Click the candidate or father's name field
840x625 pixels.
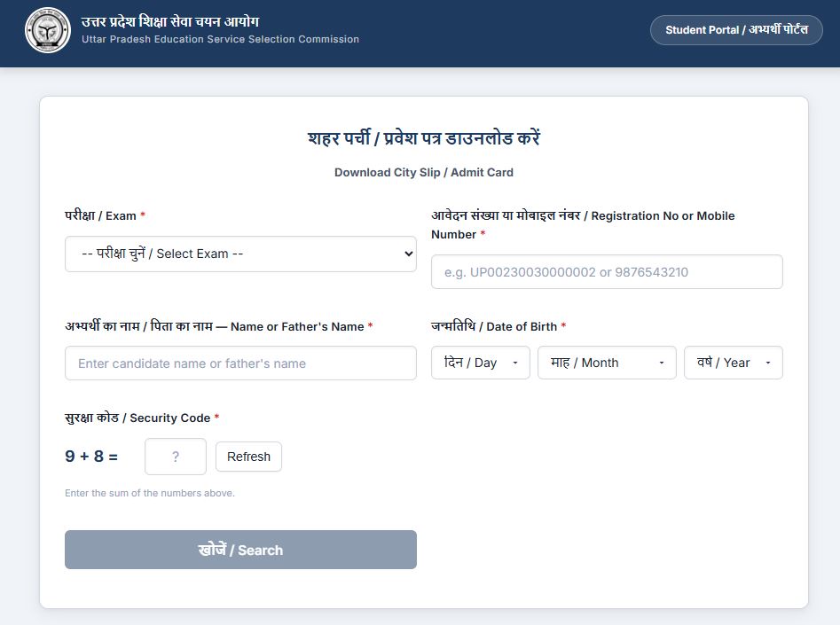coord(240,363)
